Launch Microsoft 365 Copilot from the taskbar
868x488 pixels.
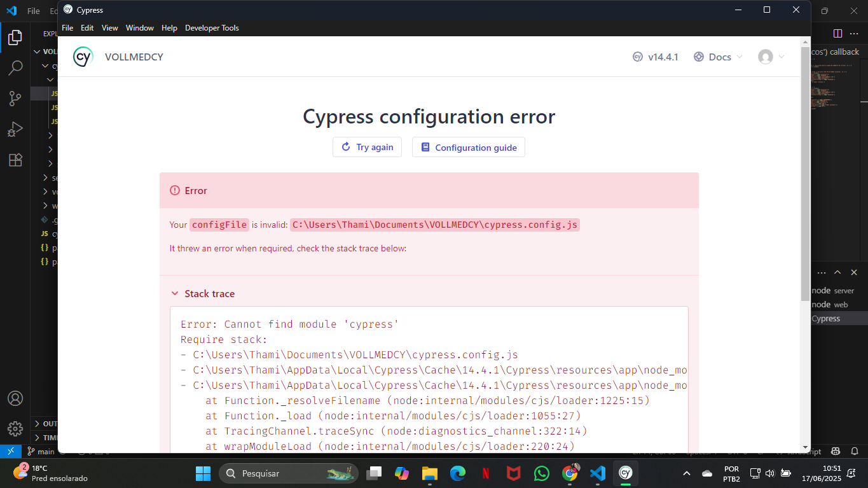click(x=402, y=473)
